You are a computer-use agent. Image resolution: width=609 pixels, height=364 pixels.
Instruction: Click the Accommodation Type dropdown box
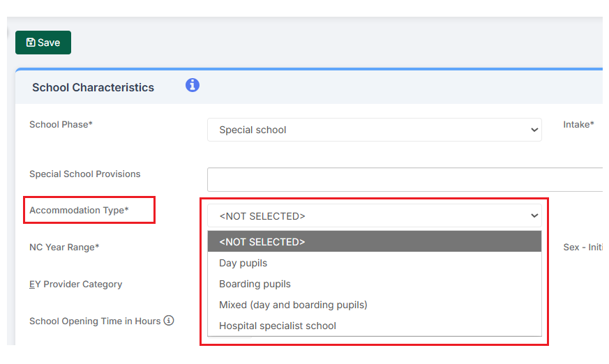click(374, 216)
